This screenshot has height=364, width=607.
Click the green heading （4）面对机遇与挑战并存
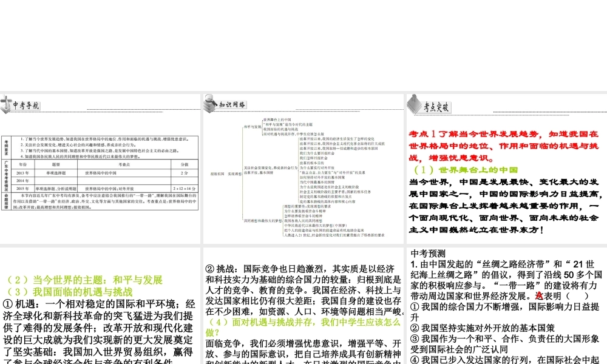coord(303,327)
